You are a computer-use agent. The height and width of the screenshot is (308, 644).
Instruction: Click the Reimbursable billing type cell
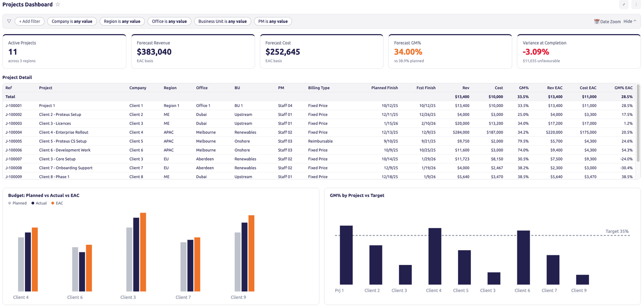pyautogui.click(x=320, y=141)
